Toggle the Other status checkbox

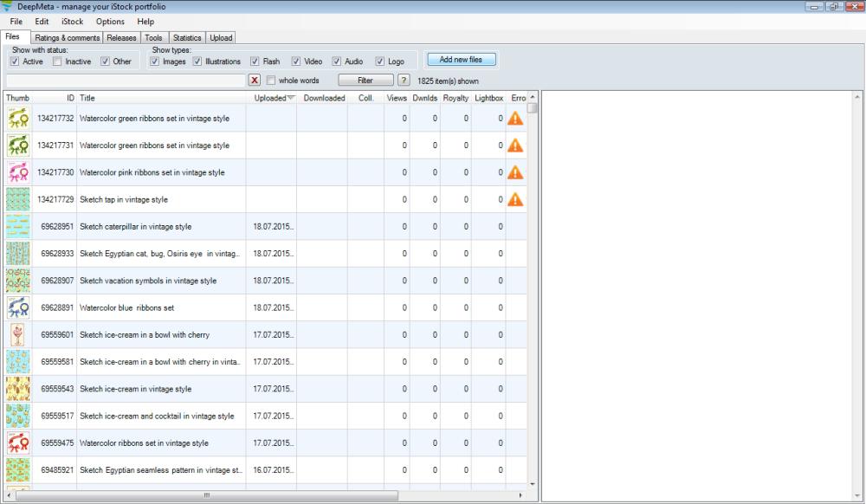(105, 61)
